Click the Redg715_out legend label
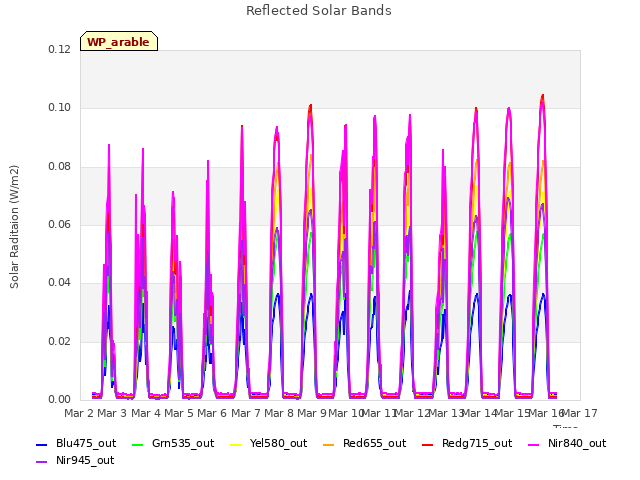 click(x=477, y=443)
